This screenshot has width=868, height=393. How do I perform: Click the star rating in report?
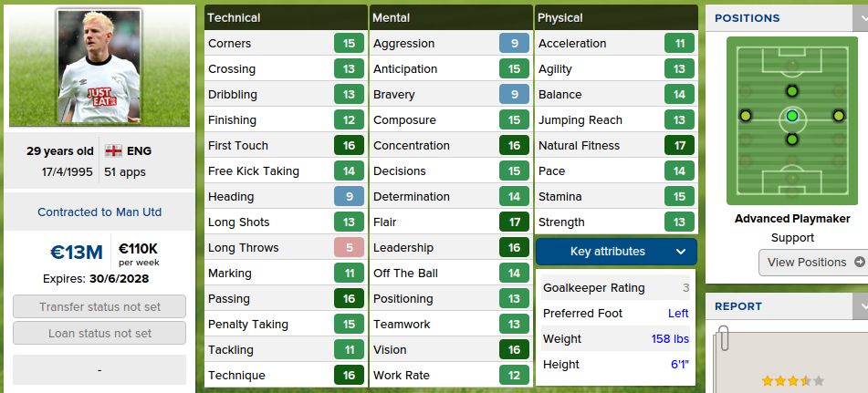click(792, 381)
